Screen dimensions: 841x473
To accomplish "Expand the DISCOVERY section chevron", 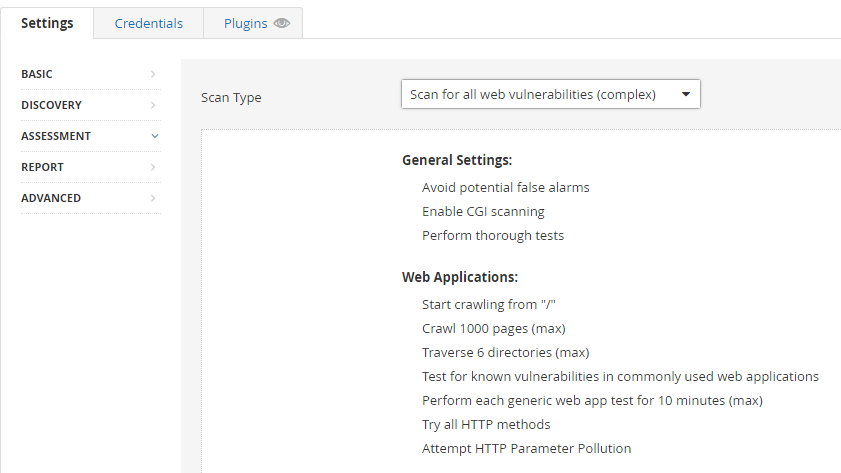I will tap(153, 105).
